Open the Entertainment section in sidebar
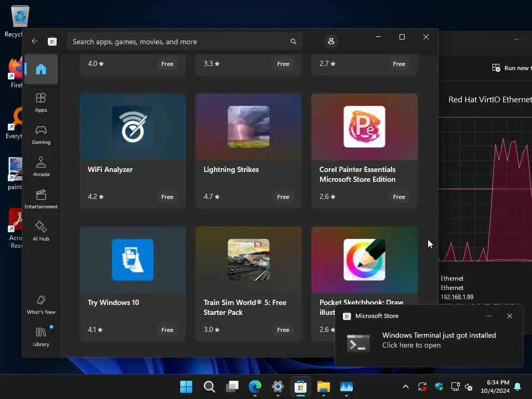 [x=41, y=199]
